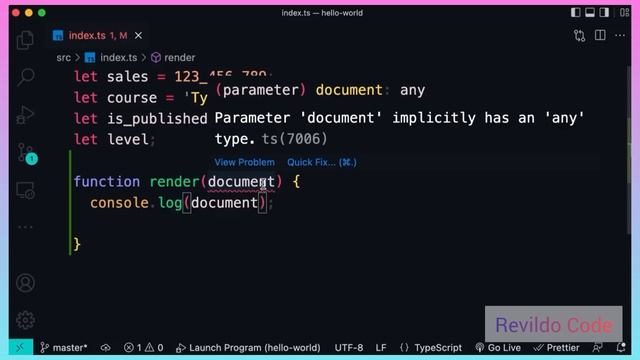
Task: Open the Accounts menu icon
Action: click(25, 283)
